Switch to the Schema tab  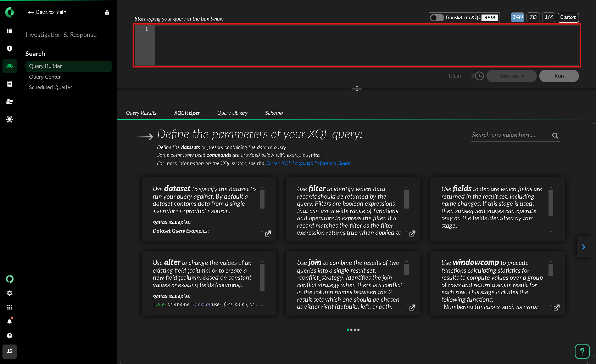274,113
